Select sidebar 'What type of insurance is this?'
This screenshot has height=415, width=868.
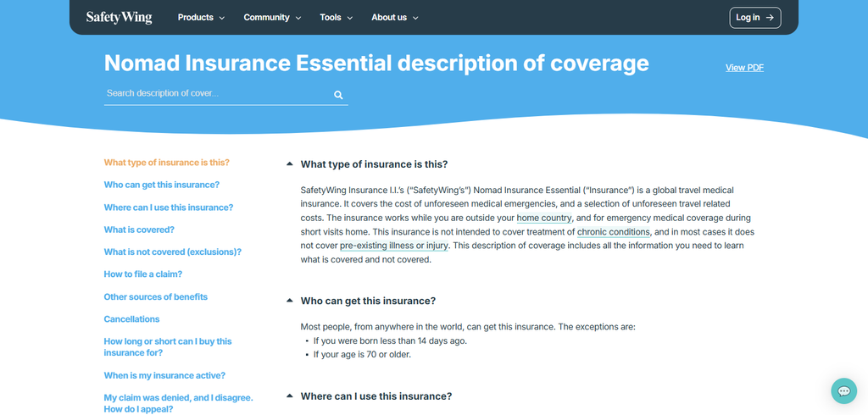coord(167,163)
